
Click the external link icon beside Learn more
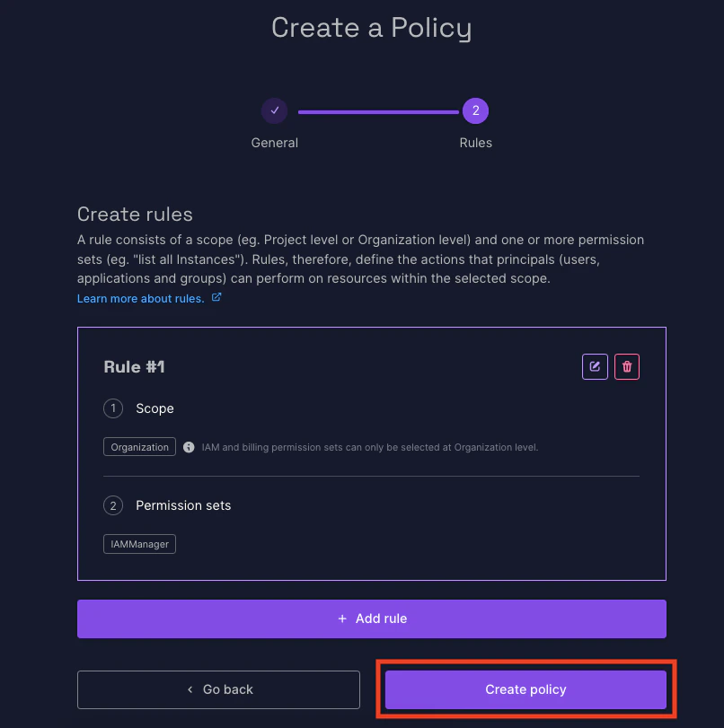coord(216,298)
